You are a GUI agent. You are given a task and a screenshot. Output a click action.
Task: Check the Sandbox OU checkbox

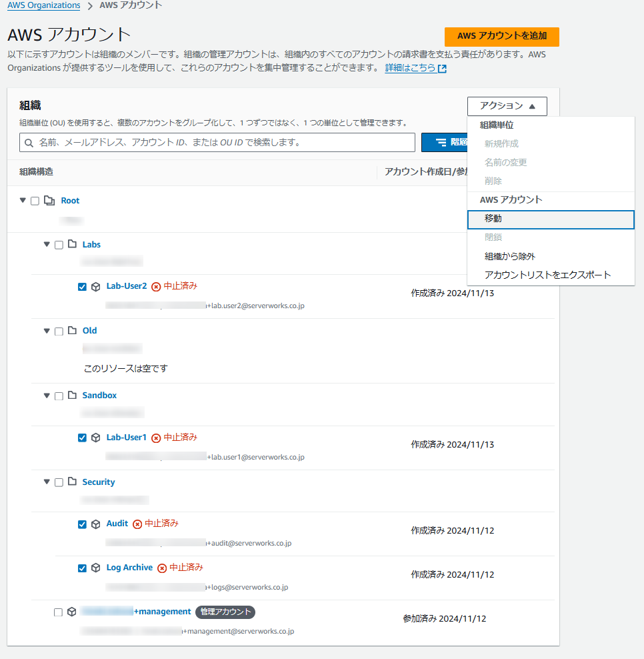pyautogui.click(x=59, y=396)
